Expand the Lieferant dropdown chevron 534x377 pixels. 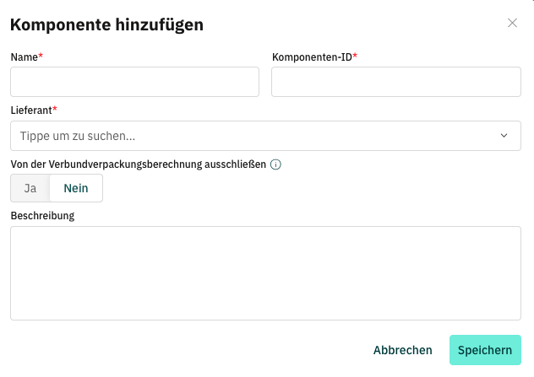click(504, 136)
